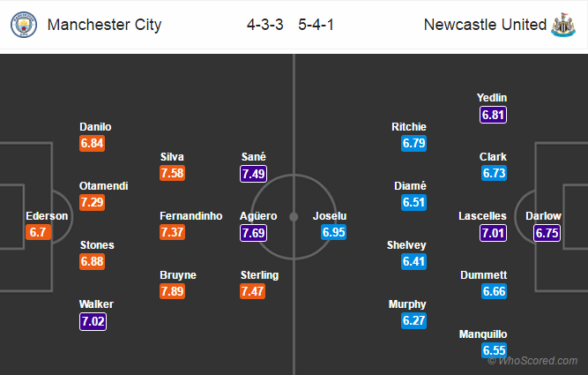Select Bruyne's 7.89 rating badge
588x375 pixels.
tap(172, 291)
